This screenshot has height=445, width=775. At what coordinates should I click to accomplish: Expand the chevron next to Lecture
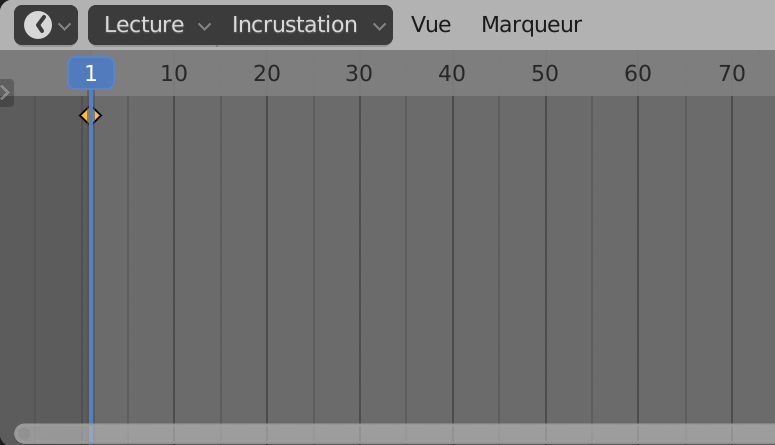204,26
